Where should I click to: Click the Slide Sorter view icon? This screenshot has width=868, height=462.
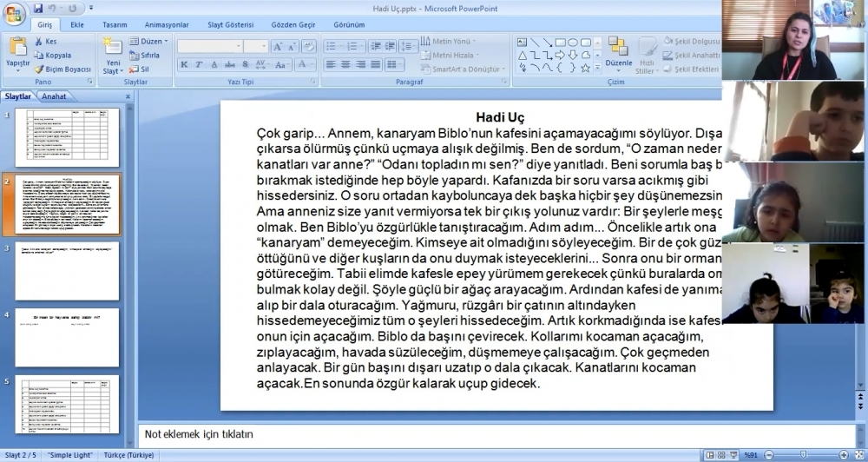coord(722,455)
